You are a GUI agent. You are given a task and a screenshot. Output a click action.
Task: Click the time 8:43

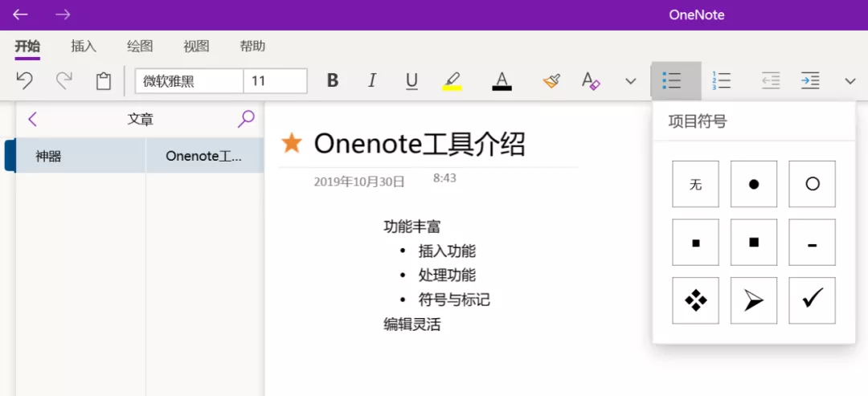(445, 178)
